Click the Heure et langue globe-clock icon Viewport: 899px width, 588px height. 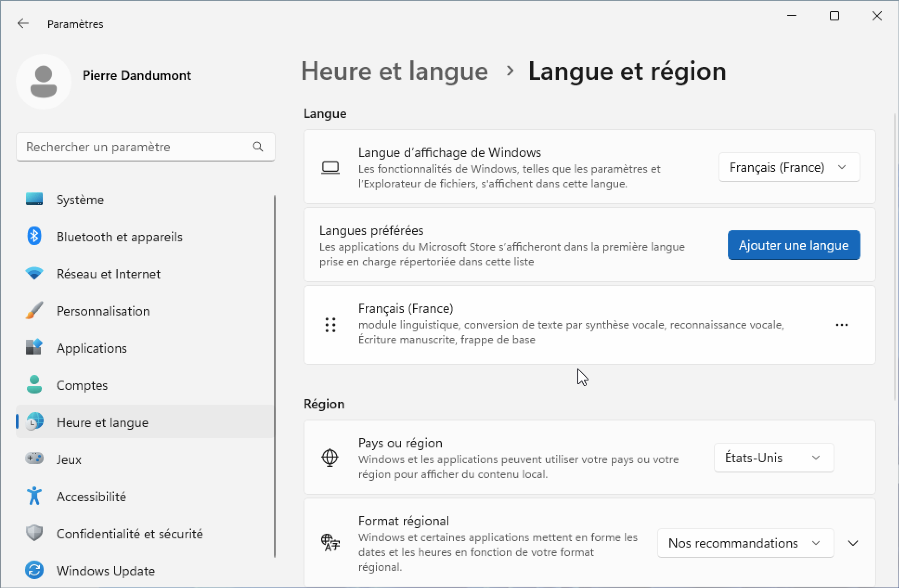tap(34, 422)
